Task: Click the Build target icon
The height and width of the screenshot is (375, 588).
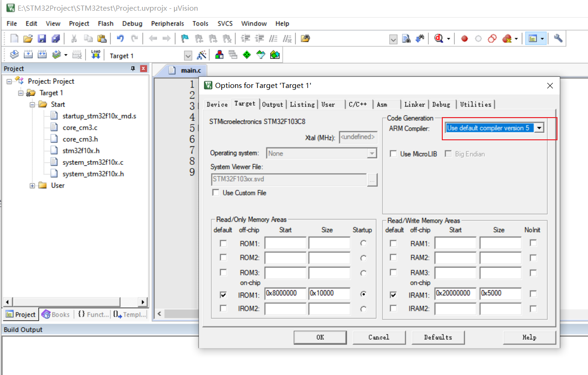Action: 28,55
